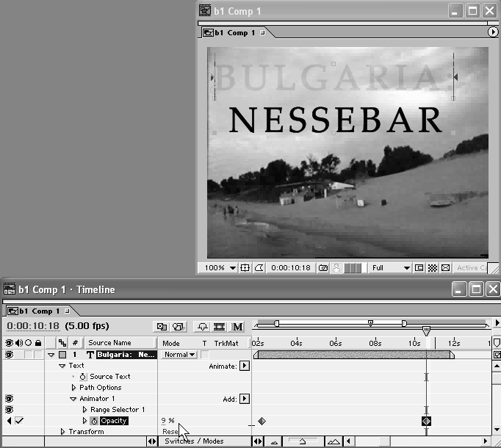Toggle the mask visibility icon in the viewer

(259, 268)
